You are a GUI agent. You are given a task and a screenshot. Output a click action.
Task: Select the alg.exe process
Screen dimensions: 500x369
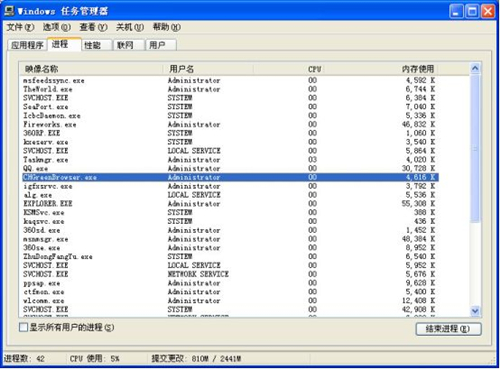pyautogui.click(x=230, y=195)
